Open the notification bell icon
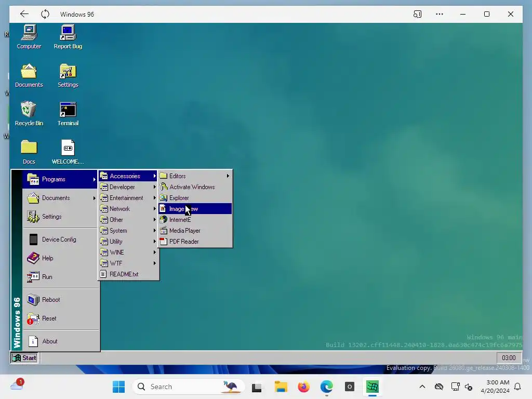Viewport: 532px width, 399px height. (x=517, y=387)
